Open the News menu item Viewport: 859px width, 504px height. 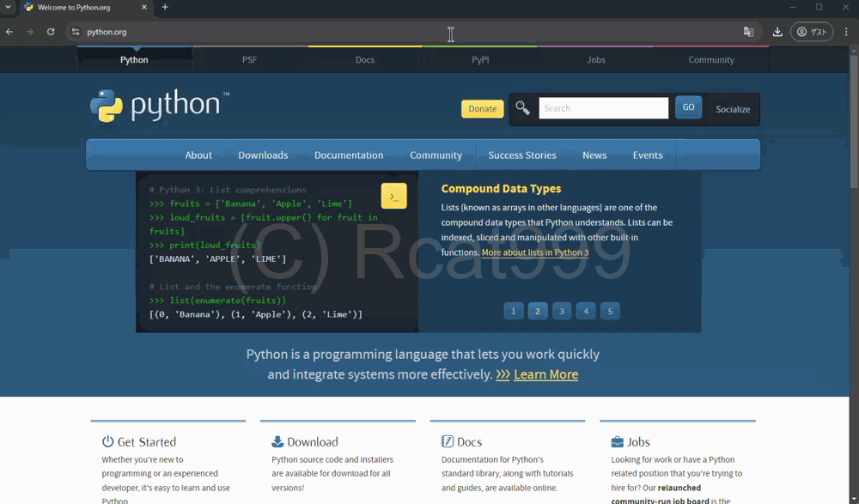click(x=594, y=155)
